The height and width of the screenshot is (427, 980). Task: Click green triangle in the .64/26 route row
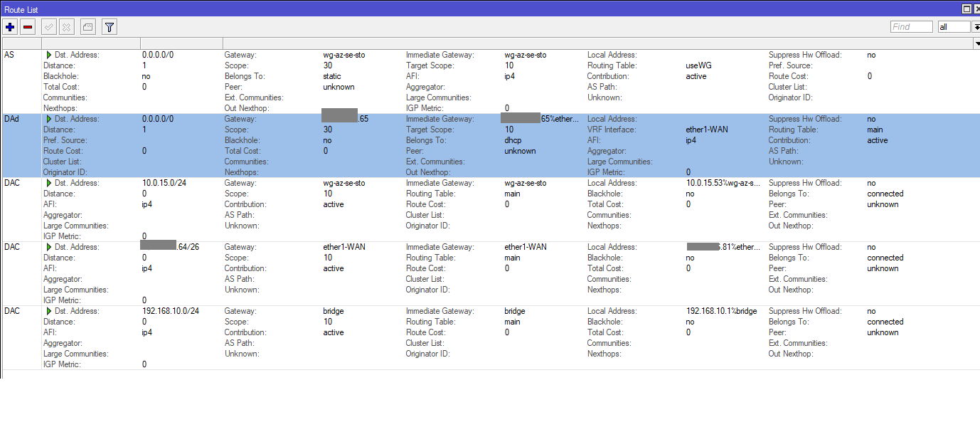[x=49, y=247]
